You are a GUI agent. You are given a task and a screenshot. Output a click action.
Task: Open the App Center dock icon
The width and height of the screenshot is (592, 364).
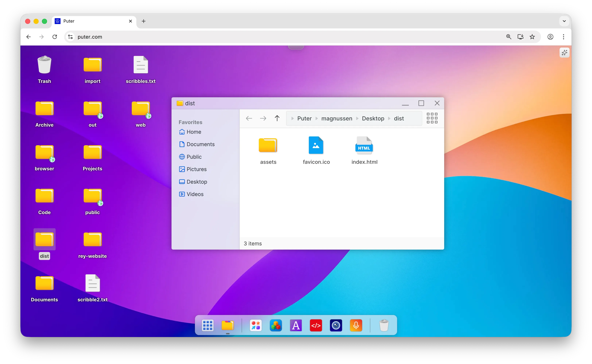point(256,326)
